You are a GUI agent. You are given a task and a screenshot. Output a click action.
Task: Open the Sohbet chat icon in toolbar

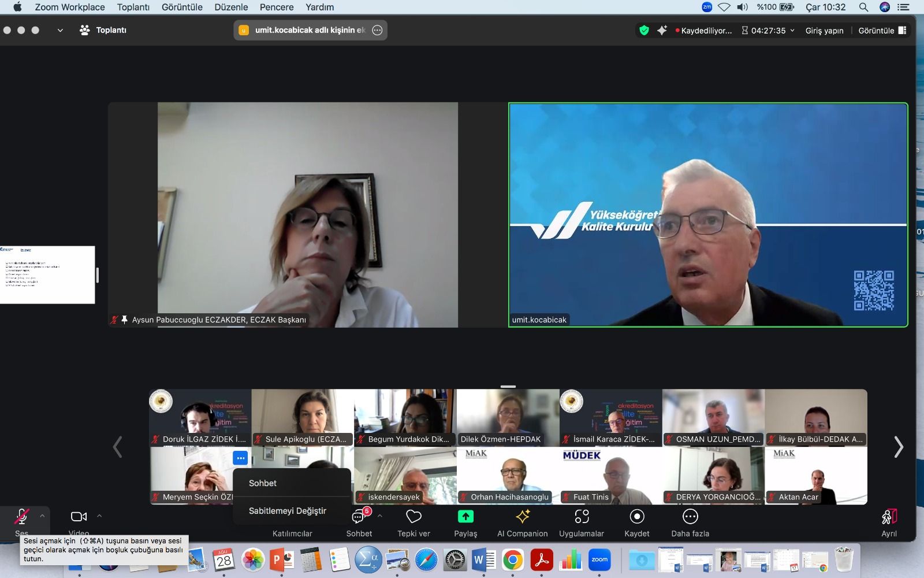pos(359,517)
